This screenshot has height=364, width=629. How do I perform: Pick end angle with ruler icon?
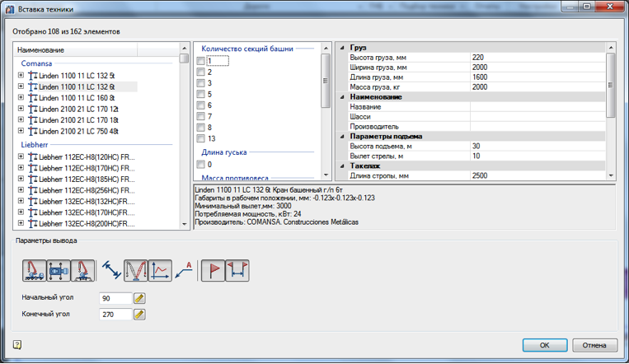click(139, 315)
